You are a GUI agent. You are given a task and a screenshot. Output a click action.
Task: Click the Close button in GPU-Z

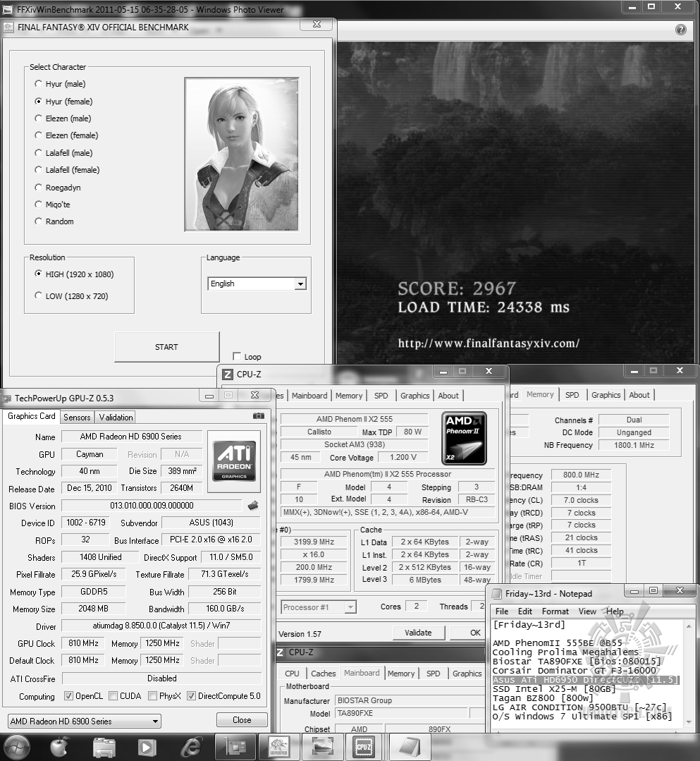point(242,720)
